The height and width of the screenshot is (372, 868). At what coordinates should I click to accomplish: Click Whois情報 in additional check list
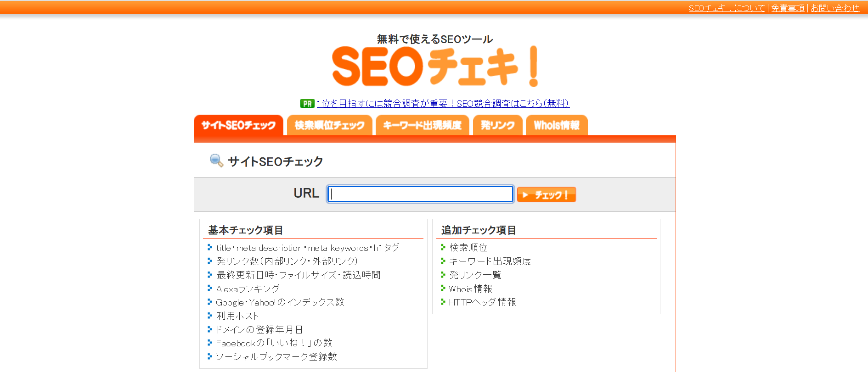[x=471, y=289]
